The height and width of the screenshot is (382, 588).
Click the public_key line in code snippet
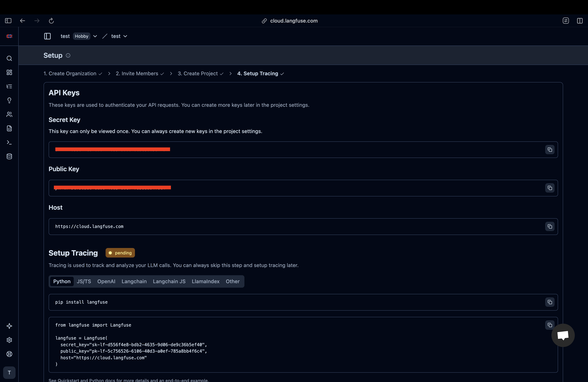coord(134,351)
